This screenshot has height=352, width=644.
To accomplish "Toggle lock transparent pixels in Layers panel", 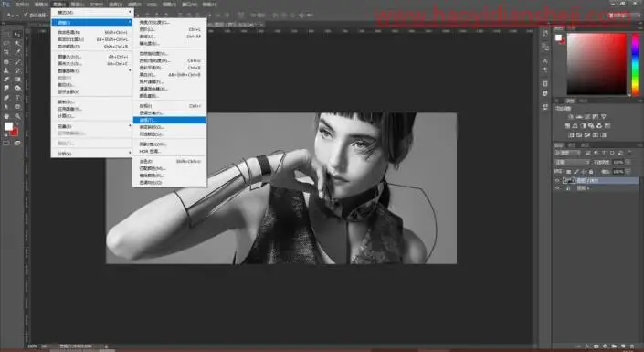I will 568,172.
